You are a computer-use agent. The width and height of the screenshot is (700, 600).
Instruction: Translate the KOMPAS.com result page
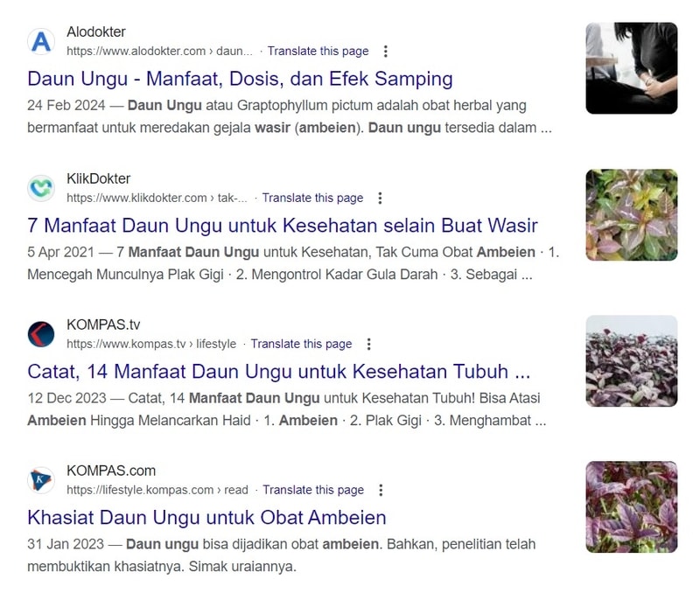click(x=313, y=490)
